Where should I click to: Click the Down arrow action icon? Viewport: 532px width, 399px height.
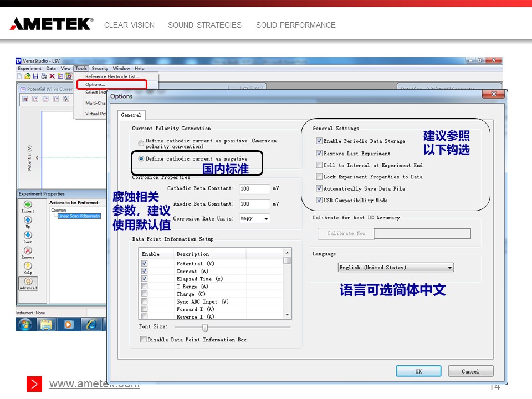[28, 235]
